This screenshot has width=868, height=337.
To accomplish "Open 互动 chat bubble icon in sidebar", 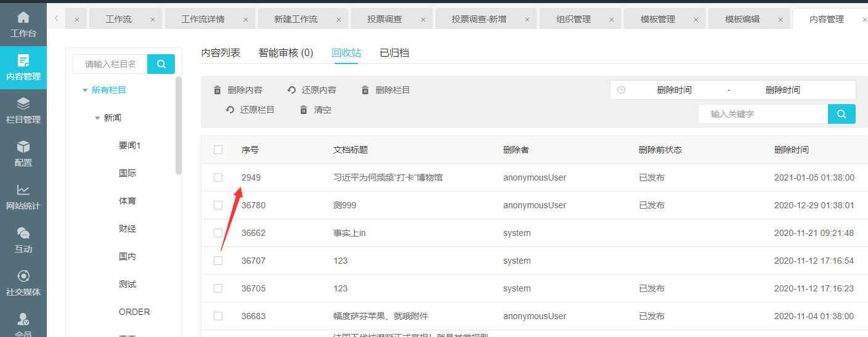I will (x=23, y=233).
